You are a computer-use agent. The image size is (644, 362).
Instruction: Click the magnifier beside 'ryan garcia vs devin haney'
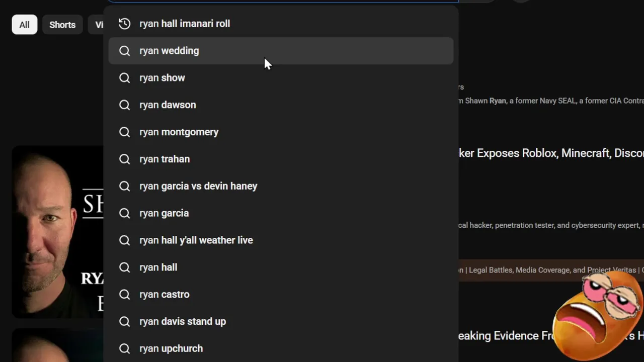click(x=124, y=186)
